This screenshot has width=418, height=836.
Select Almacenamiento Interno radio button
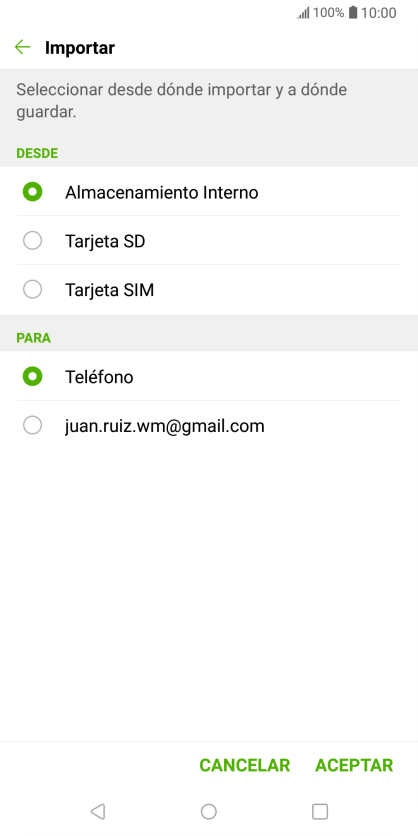[33, 192]
